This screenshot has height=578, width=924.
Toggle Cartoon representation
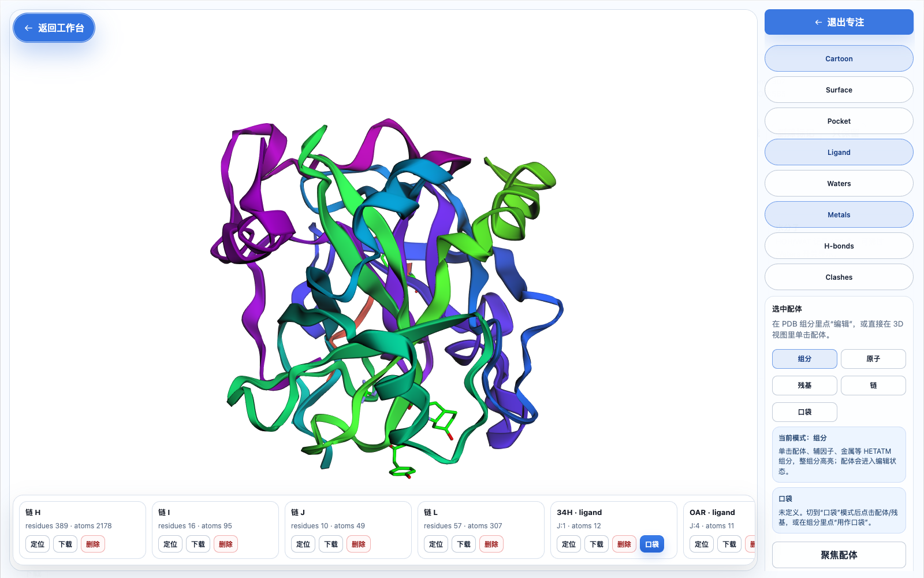(839, 58)
